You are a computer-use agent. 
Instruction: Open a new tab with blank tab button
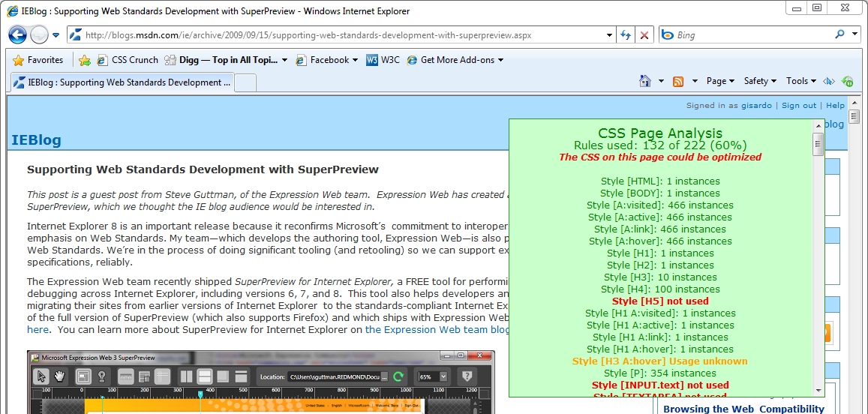[x=246, y=83]
